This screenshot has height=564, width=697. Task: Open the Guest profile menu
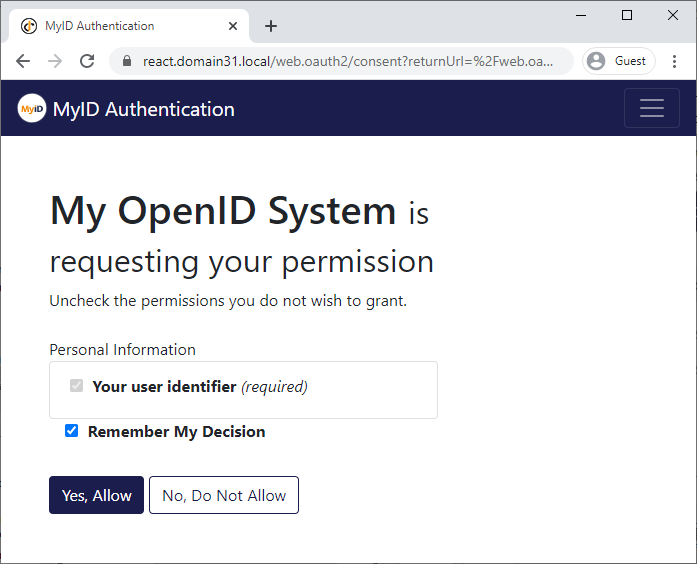click(617, 61)
